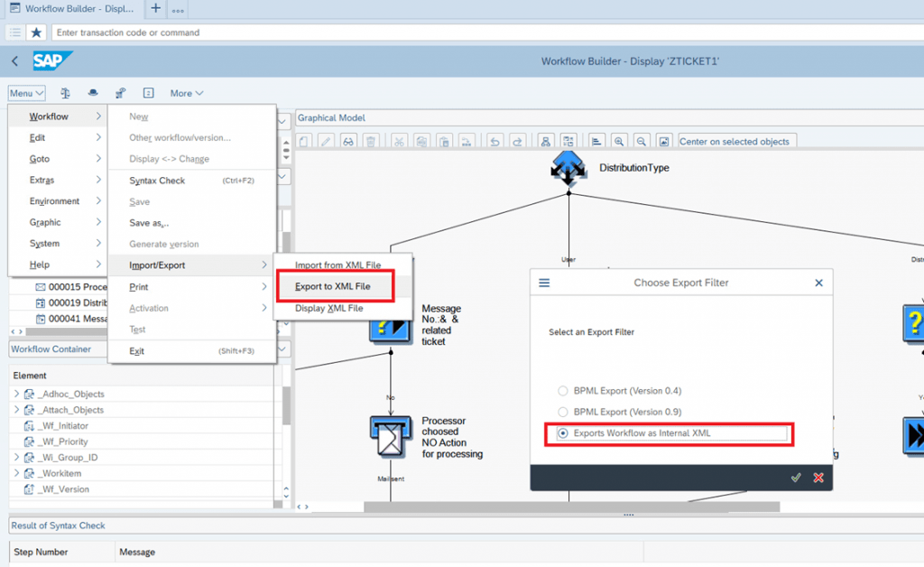Open the System submenu
924x567 pixels.
tap(58, 244)
